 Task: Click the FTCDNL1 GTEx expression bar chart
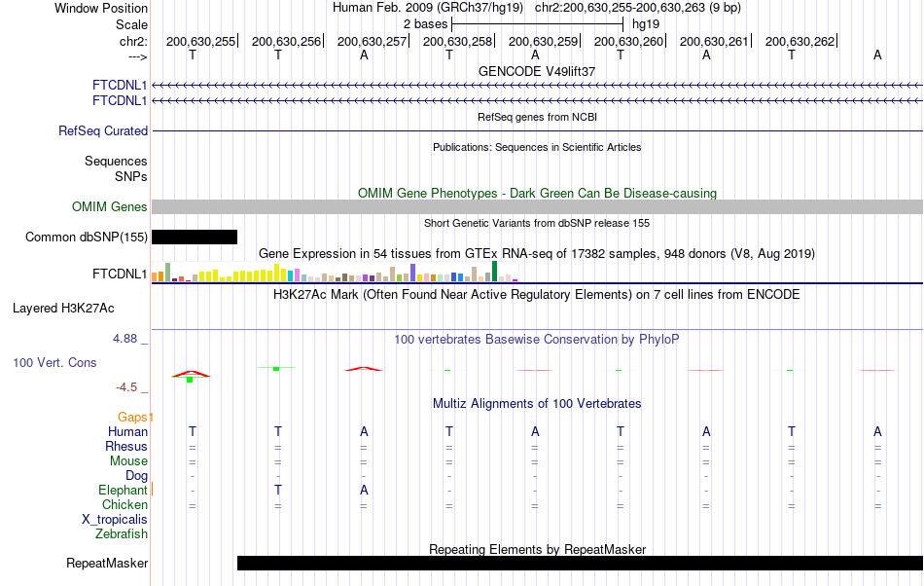point(335,272)
